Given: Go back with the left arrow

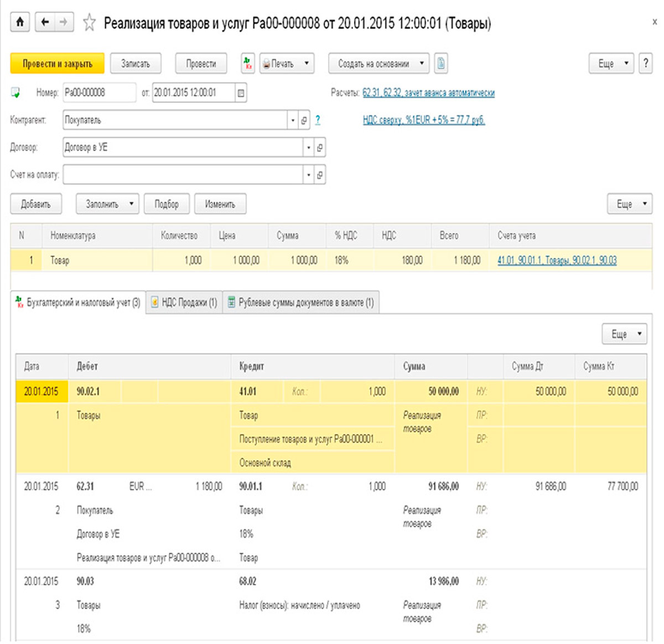Looking at the screenshot, I should (45, 22).
